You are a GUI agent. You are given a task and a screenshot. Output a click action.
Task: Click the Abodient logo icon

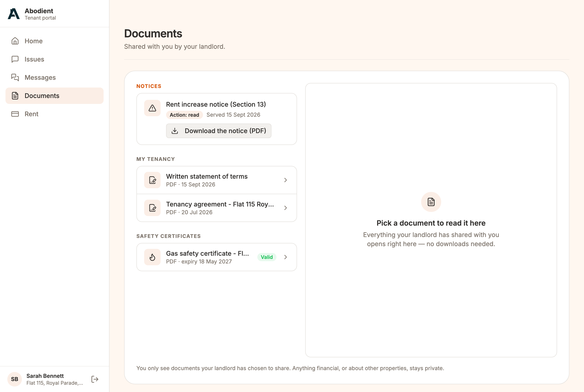(14, 14)
